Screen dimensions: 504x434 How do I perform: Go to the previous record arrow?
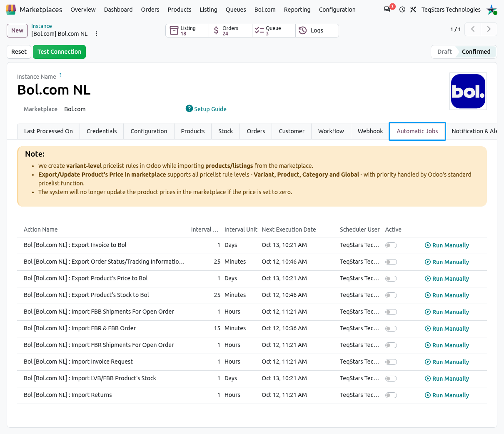click(x=473, y=29)
